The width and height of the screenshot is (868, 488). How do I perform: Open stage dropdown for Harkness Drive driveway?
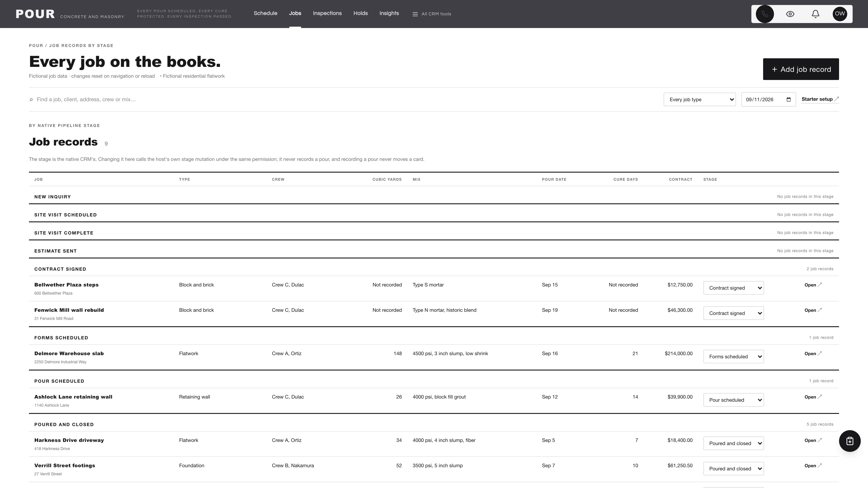click(x=733, y=443)
